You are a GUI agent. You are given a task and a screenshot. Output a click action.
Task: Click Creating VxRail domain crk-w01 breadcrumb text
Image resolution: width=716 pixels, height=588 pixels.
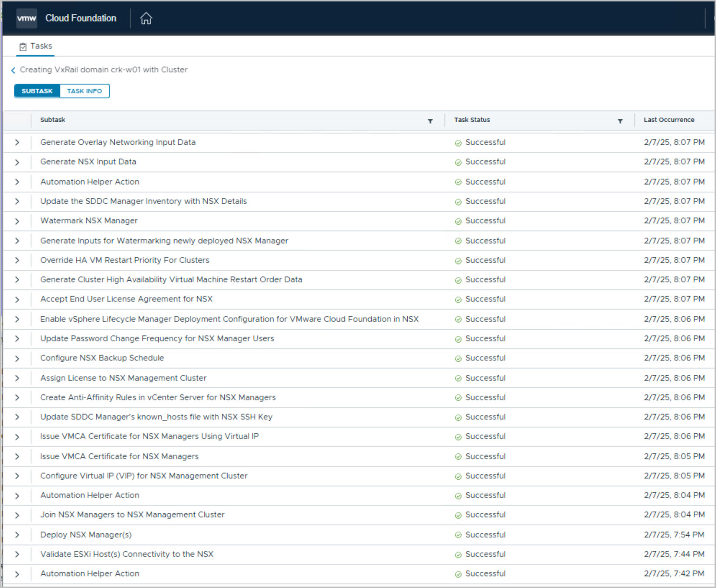click(104, 69)
